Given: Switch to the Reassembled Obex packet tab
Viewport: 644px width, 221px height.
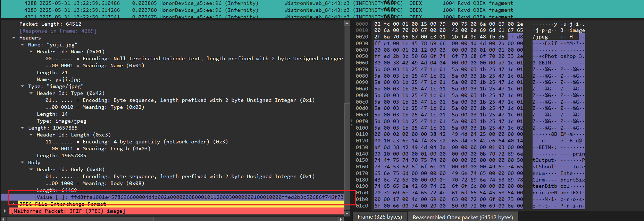Looking at the screenshot, I should coord(462,217).
